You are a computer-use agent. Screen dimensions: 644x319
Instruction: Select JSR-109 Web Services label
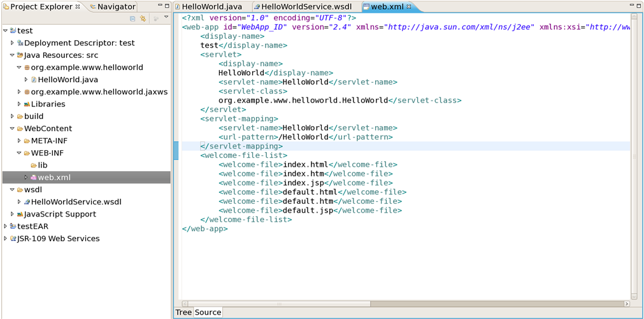pyautogui.click(x=59, y=239)
